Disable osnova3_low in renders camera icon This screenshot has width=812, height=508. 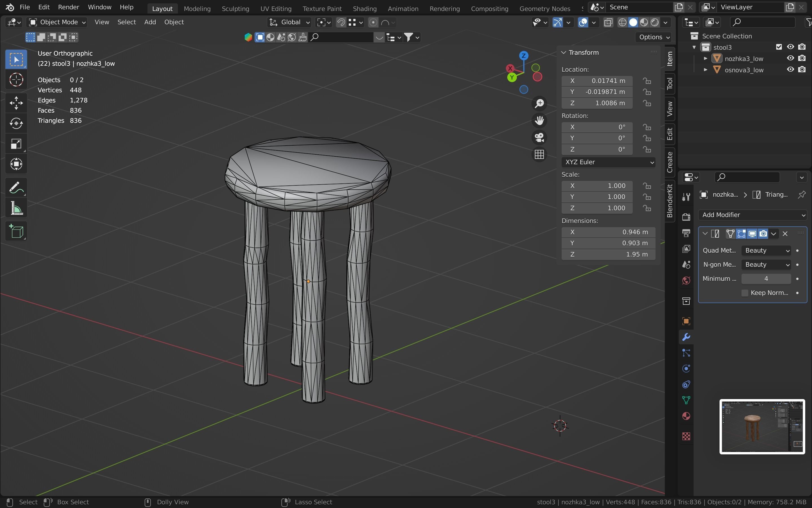coord(802,69)
